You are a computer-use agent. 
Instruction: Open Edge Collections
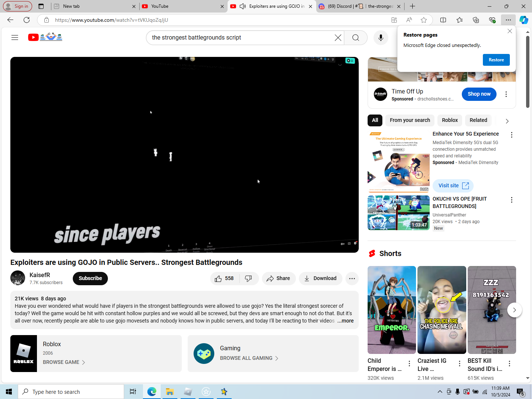coord(476,20)
